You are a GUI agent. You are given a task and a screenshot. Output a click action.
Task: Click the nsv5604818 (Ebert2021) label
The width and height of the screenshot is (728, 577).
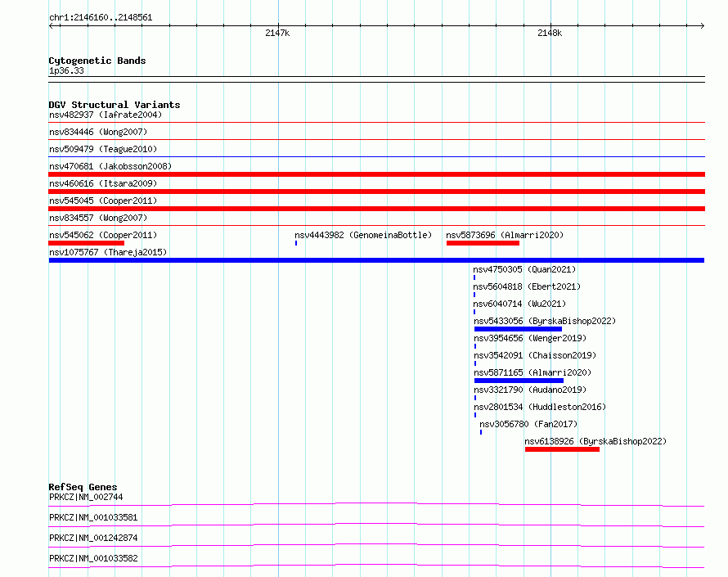point(527,286)
